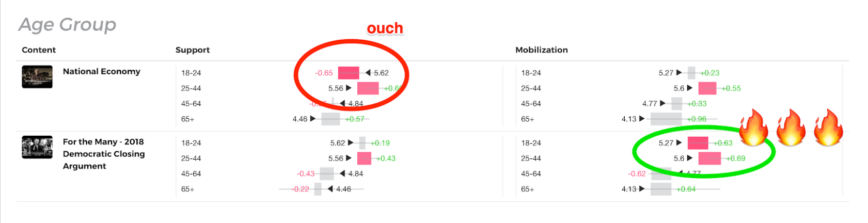Click the green +0.63 value label

click(x=723, y=143)
